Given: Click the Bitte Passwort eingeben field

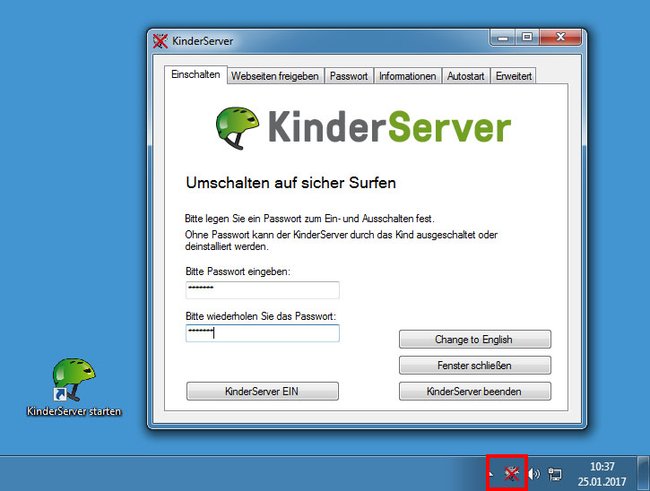Looking at the screenshot, I should pyautogui.click(x=262, y=290).
